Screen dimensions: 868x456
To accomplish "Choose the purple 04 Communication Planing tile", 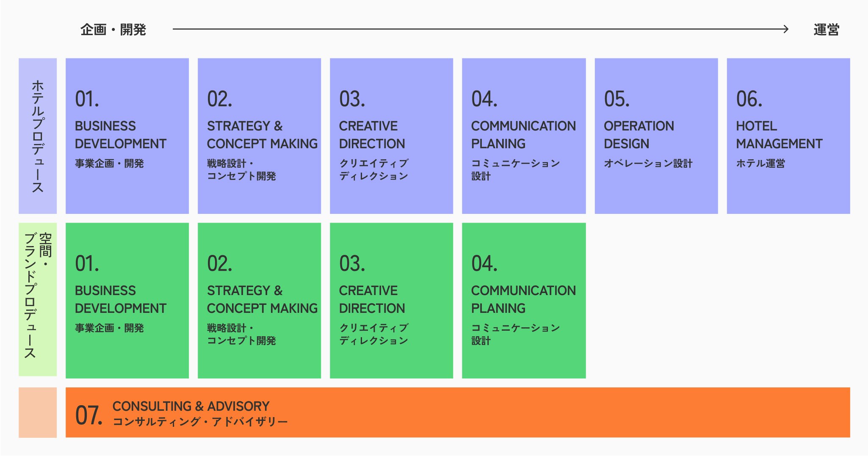I will tap(524, 135).
